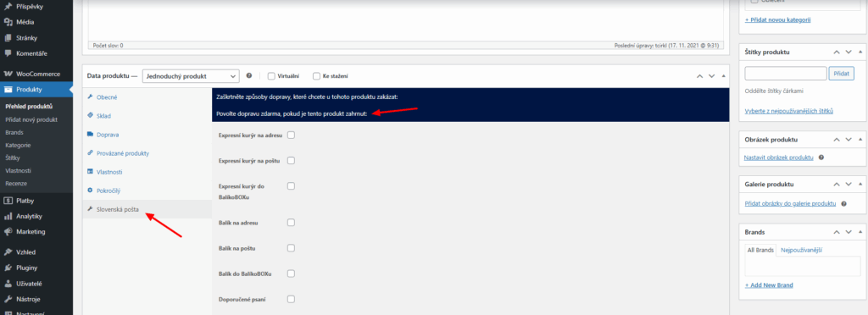Enable Expresní kurýr na adresu checkbox
This screenshot has height=315, width=868.
292,135
